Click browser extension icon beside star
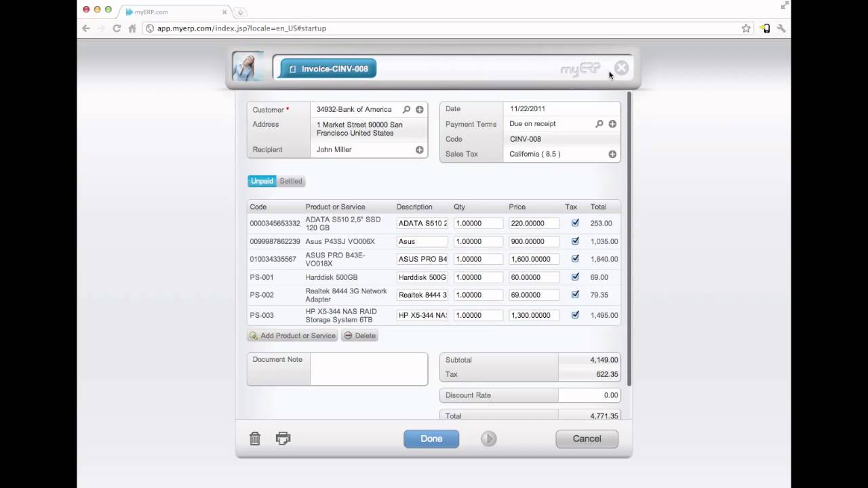This screenshot has height=488, width=868. 765,28
